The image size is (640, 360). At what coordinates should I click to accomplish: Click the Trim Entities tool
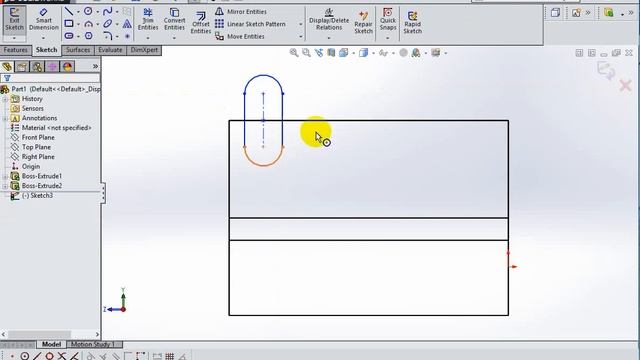coord(148,20)
